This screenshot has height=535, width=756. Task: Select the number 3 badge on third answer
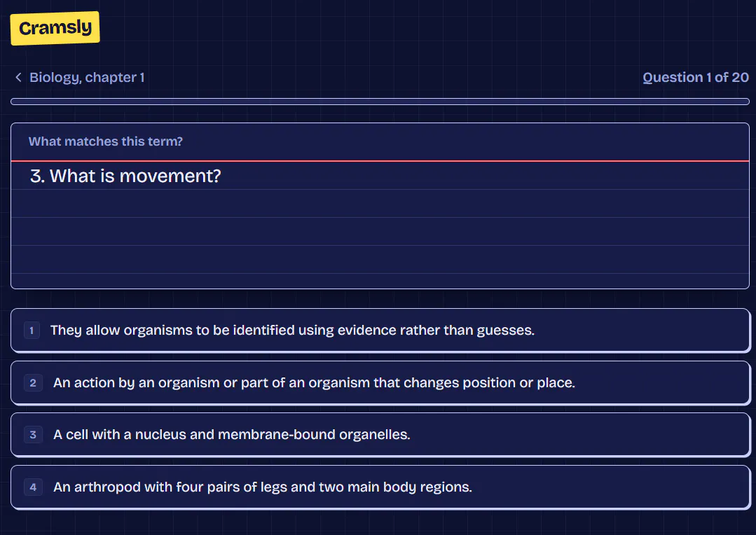[33, 435]
